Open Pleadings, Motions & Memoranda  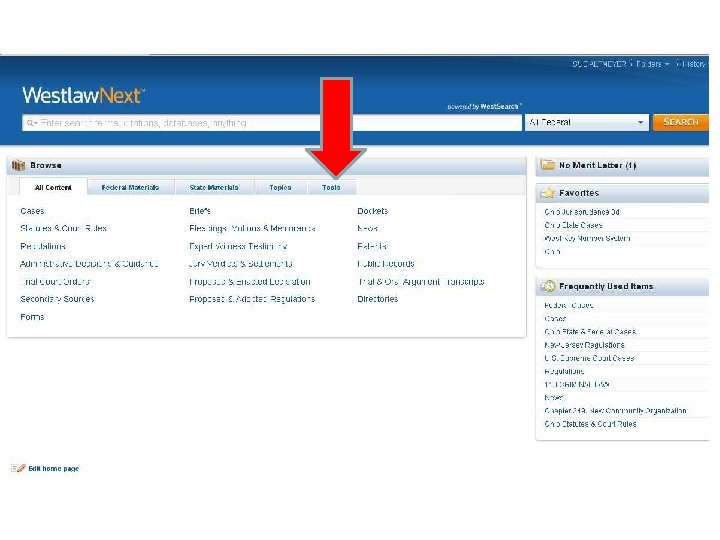point(252,228)
